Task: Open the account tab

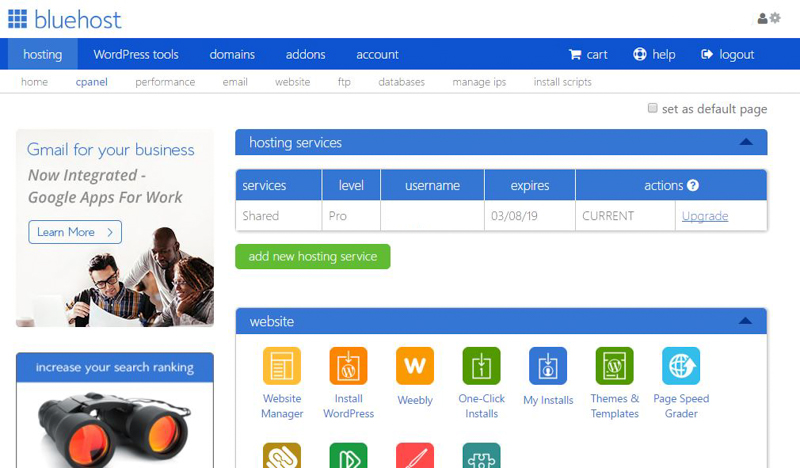Action: click(377, 54)
